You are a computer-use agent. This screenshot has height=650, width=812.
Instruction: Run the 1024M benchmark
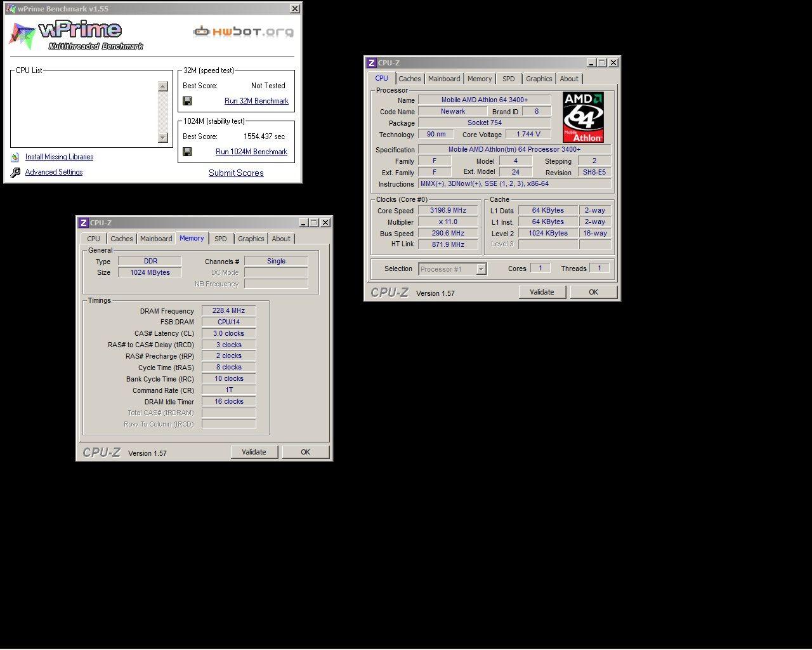coord(251,152)
